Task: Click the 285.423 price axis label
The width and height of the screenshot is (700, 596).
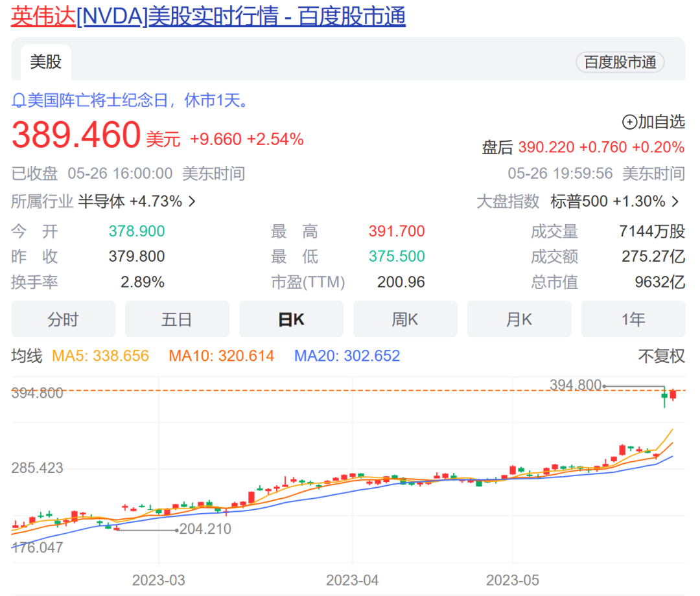Action: point(38,468)
